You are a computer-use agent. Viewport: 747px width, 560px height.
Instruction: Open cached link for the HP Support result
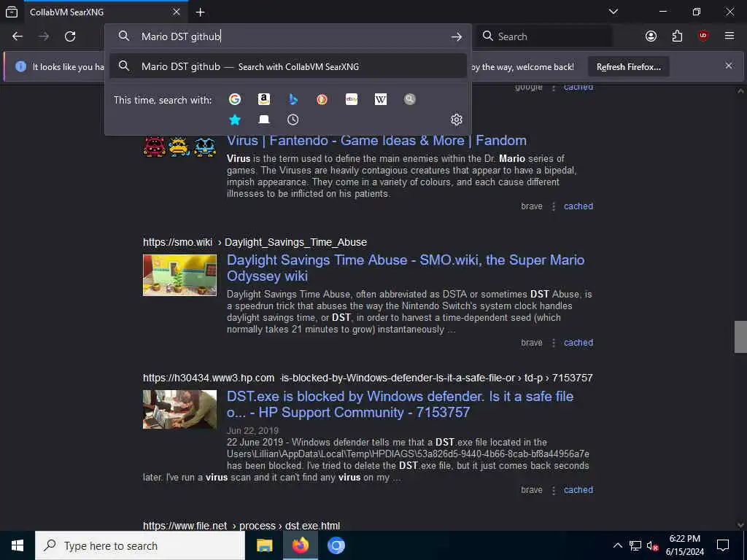578,489
